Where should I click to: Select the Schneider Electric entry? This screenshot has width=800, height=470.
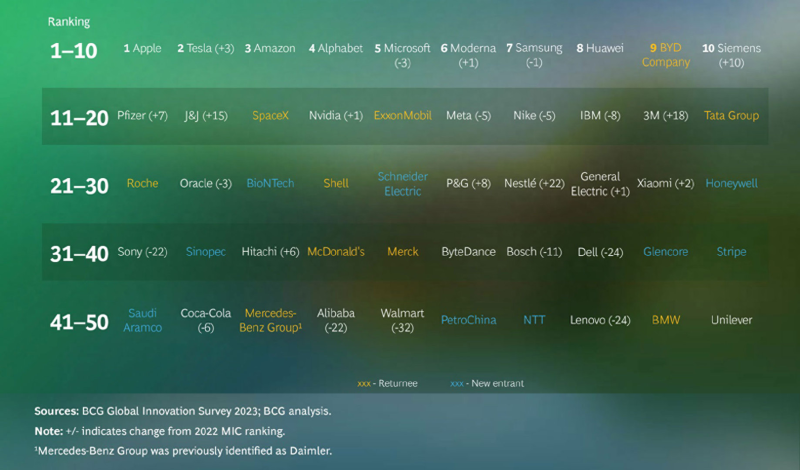click(402, 184)
